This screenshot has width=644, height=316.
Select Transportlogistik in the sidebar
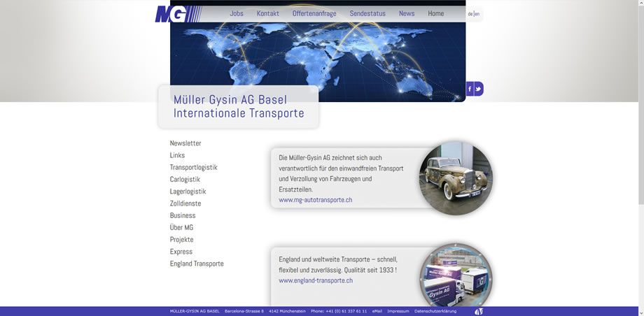(x=193, y=167)
